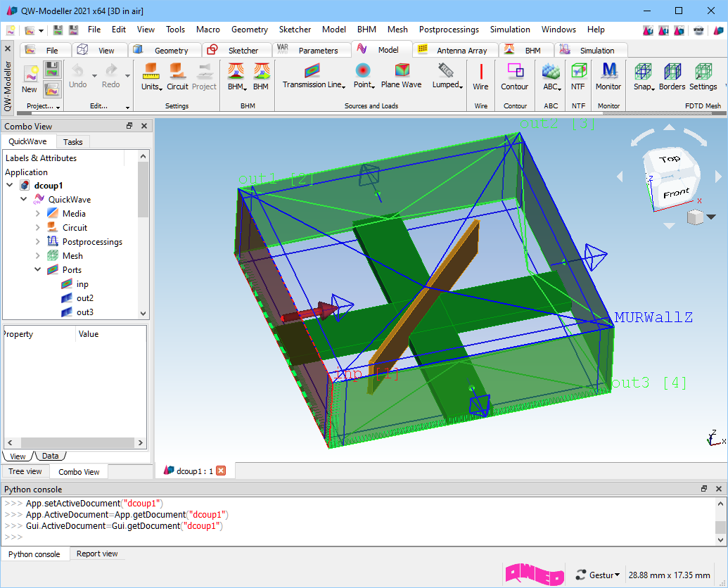Collapse the dcoup1 tree node
This screenshot has height=588, width=728.
coord(9,185)
